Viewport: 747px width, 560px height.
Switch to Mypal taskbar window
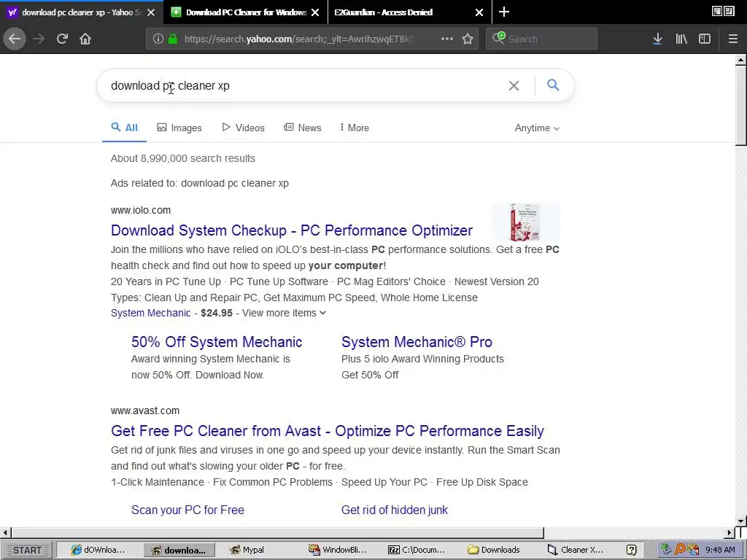click(247, 550)
